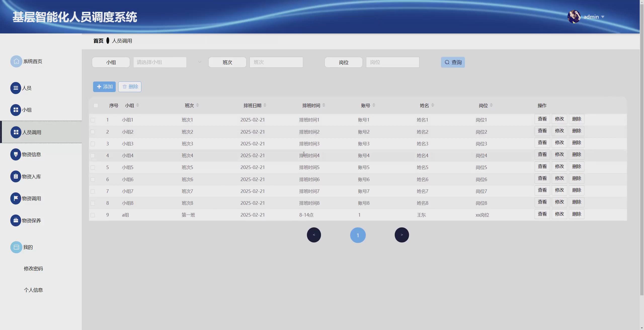Click the 我的 card icon in sidebar

point(16,247)
